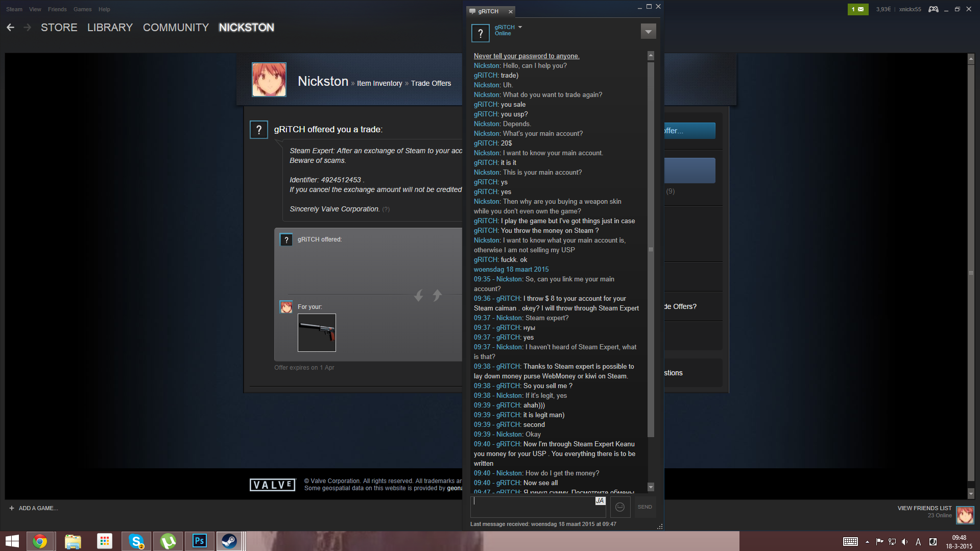The height and width of the screenshot is (551, 980).
Task: Click VIEW FRIENDS LIST
Action: tap(924, 508)
